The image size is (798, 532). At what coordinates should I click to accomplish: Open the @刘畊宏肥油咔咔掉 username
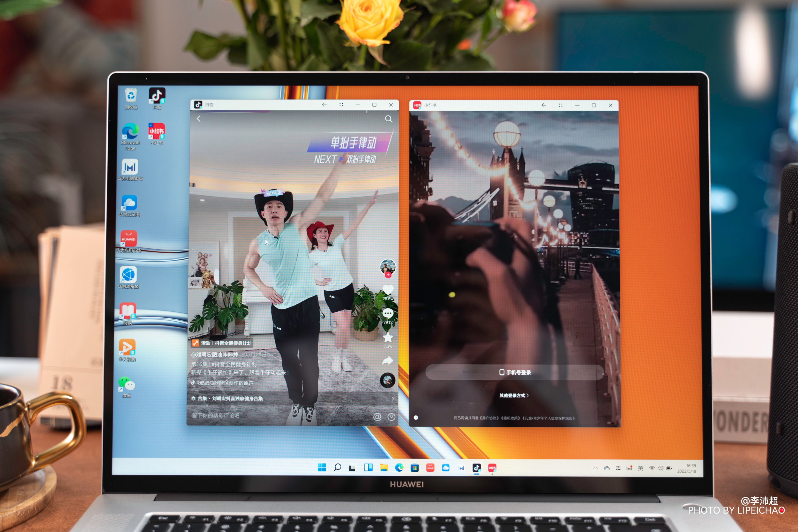(214, 354)
